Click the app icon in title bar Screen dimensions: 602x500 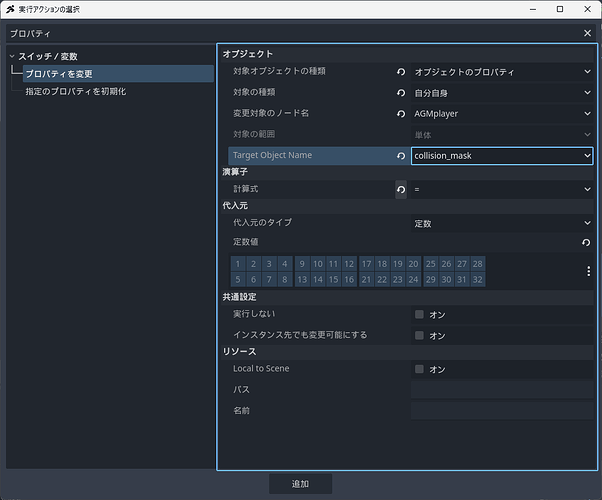tap(10, 9)
